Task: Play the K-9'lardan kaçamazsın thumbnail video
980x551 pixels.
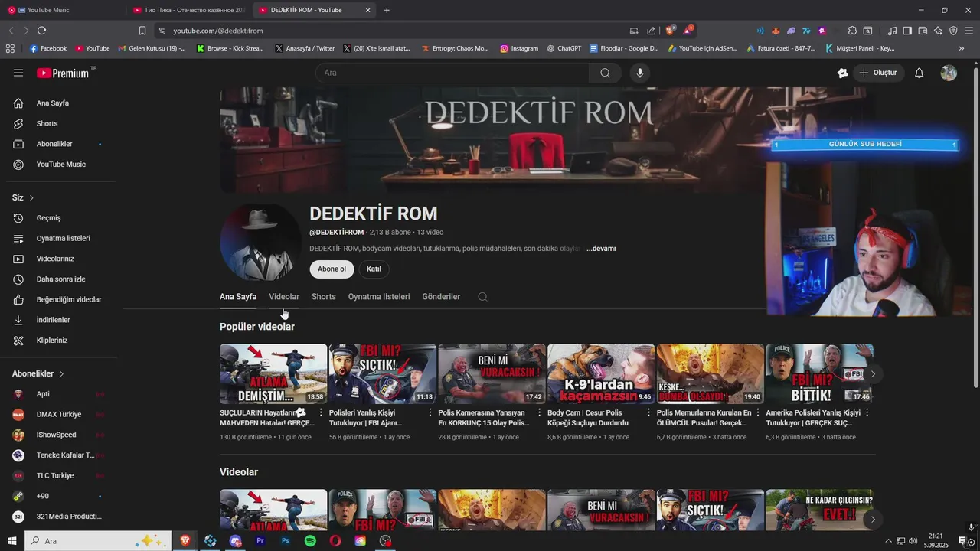Action: pyautogui.click(x=601, y=373)
